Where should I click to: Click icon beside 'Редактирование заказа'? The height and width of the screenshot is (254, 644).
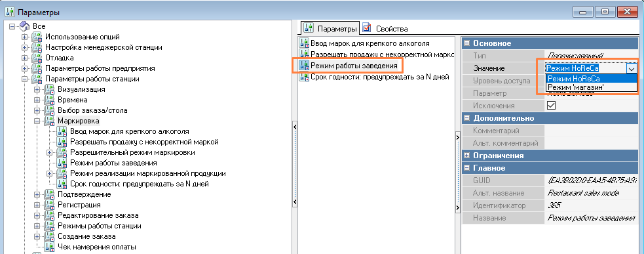point(50,215)
